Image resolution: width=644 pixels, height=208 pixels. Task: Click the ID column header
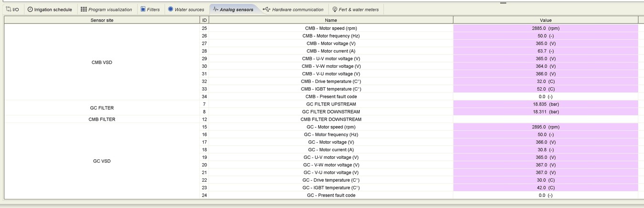tap(204, 20)
